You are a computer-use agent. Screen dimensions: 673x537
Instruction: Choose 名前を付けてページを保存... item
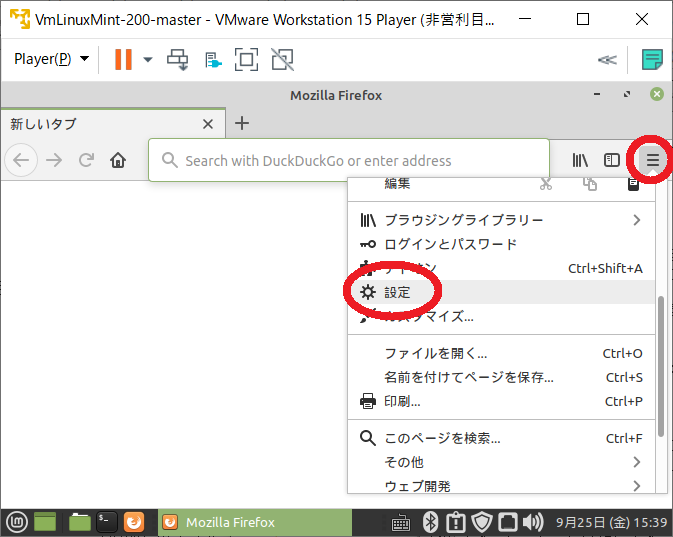501,377
